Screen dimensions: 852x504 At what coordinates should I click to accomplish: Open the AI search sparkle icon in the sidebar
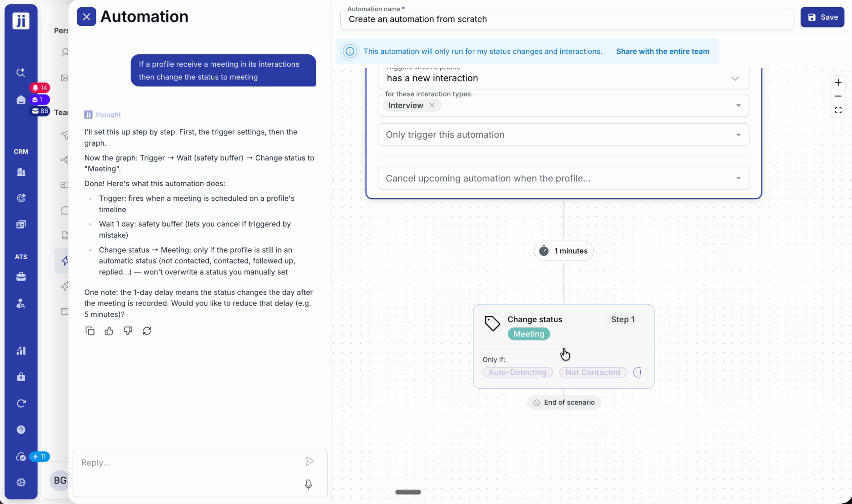click(x=21, y=72)
